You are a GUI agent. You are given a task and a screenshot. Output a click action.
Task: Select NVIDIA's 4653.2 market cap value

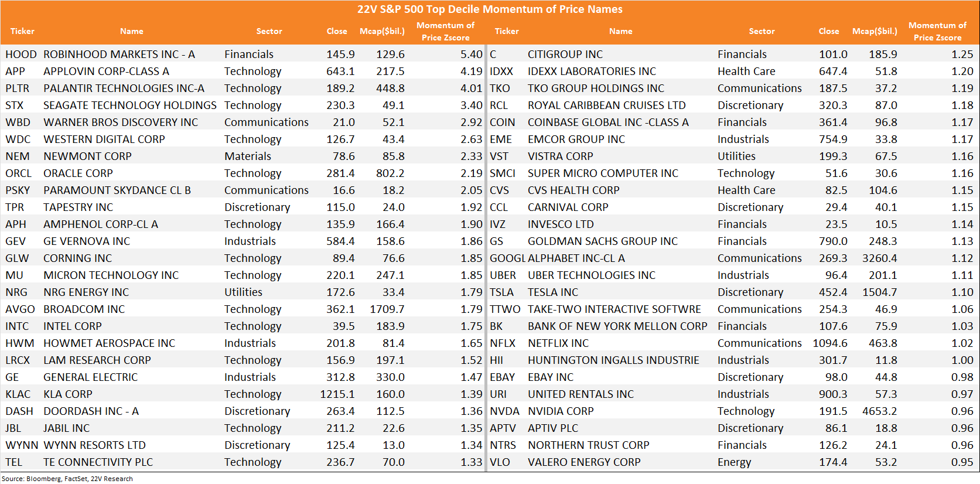coord(879,411)
